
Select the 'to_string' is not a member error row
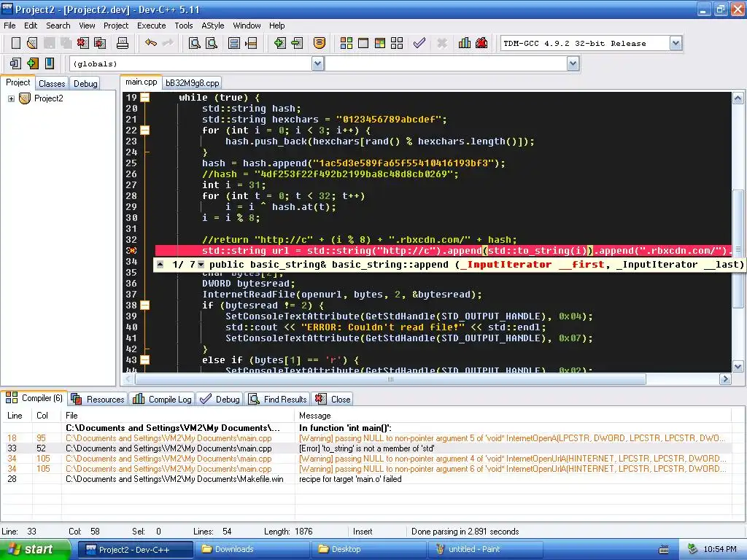tap(366, 448)
